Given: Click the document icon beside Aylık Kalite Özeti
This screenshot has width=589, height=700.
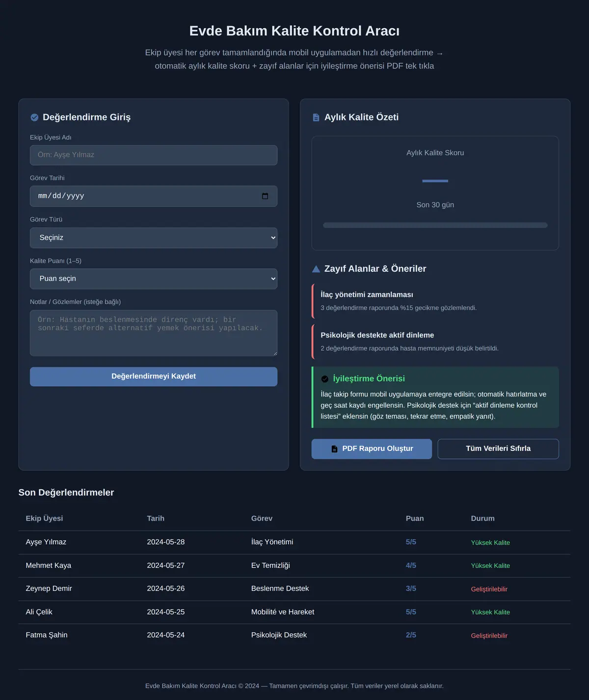Looking at the screenshot, I should (x=316, y=117).
